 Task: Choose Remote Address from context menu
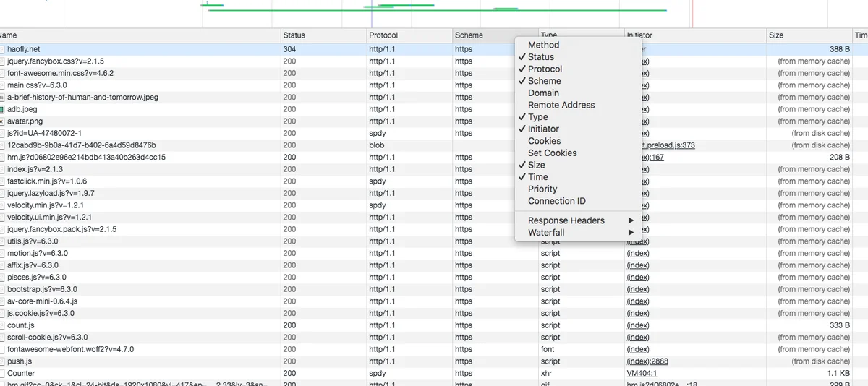point(561,105)
